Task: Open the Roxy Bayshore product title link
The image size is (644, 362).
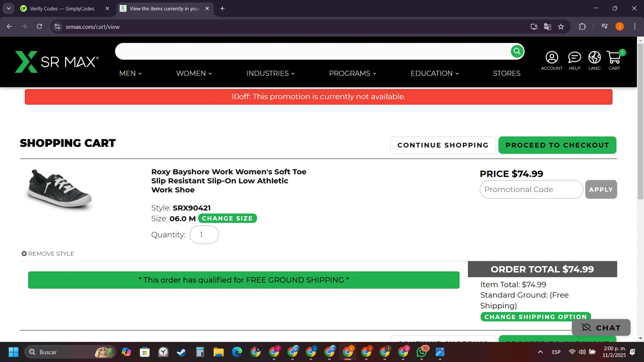Action: [x=229, y=181]
